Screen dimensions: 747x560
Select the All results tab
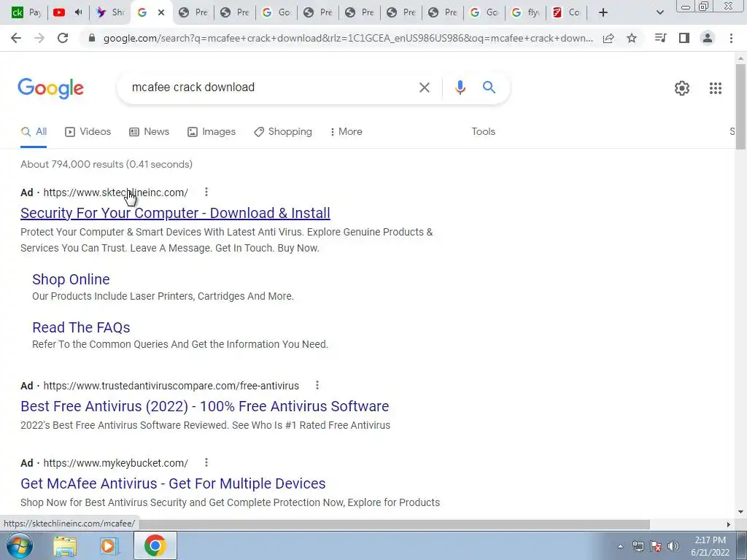(34, 132)
